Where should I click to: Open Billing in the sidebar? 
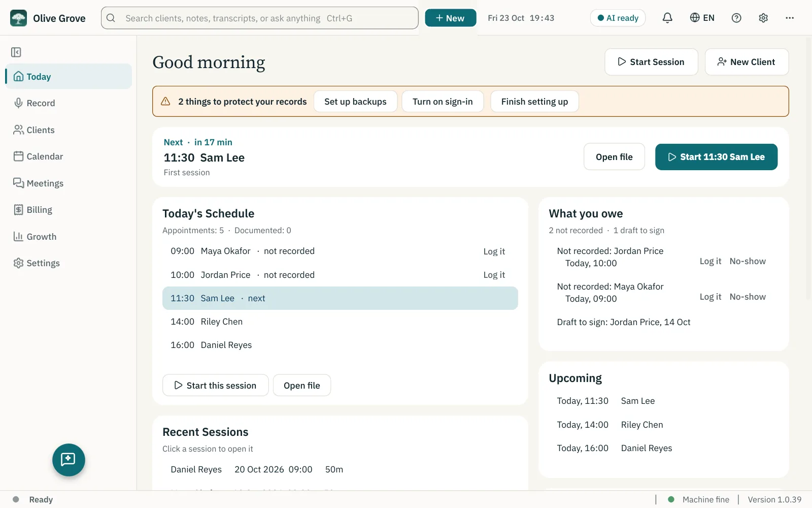(69, 210)
